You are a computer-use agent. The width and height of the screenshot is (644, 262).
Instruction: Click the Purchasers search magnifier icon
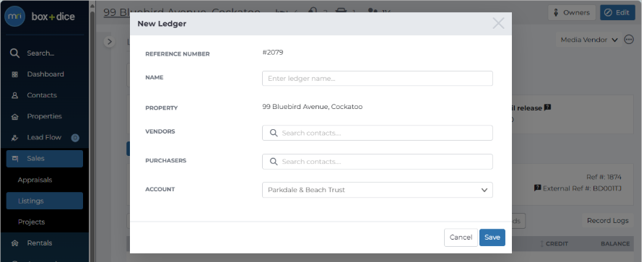[x=274, y=162]
